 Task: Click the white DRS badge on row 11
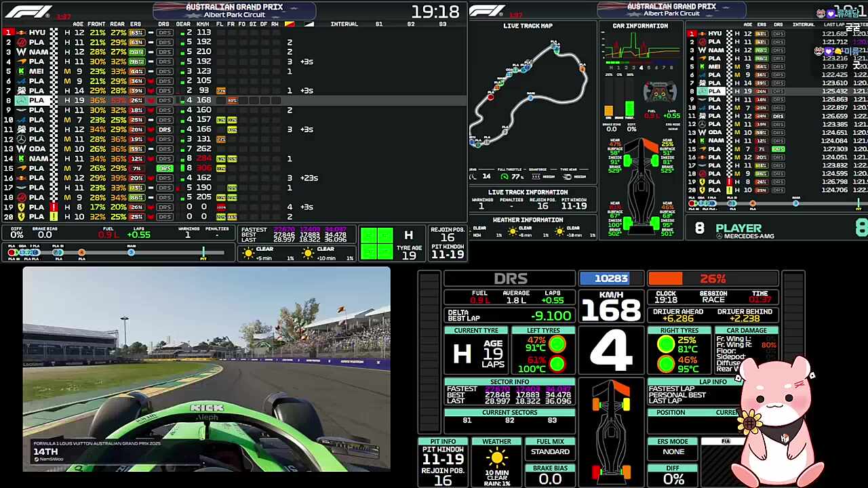tap(164, 129)
